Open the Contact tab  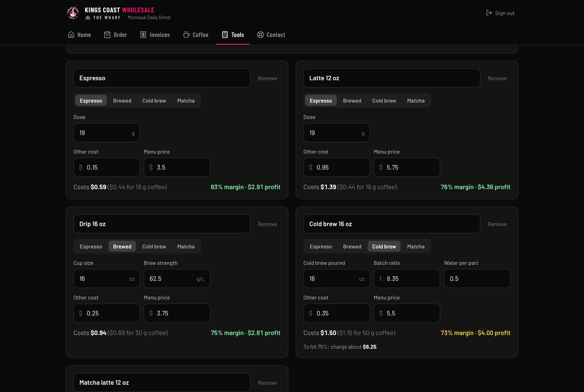tap(271, 35)
